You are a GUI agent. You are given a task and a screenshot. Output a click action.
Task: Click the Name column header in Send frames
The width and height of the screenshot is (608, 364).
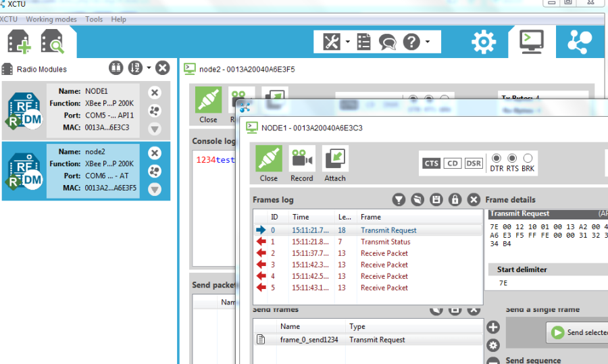311,326
